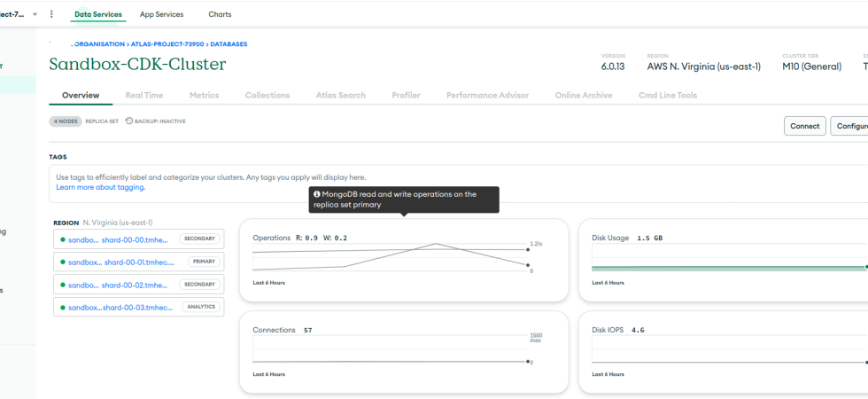Open the Real Time tab
This screenshot has width=868, height=399.
pos(144,96)
